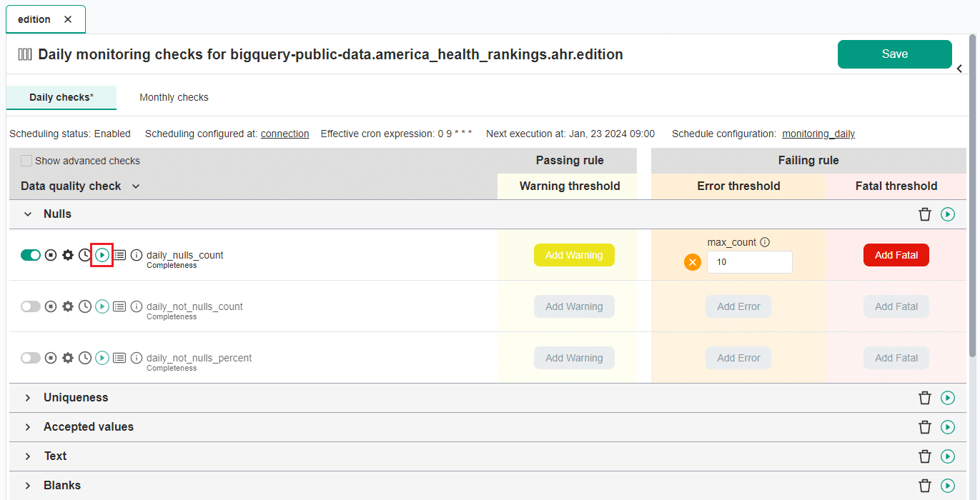Screen dimensions: 980x500
Task: Open settings for daily_nulls_count check
Action: [68, 255]
